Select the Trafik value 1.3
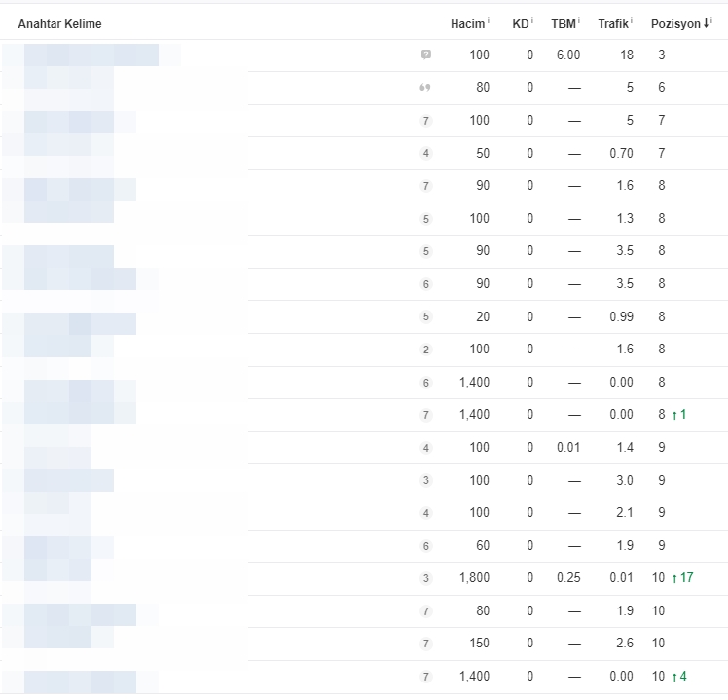 pos(625,219)
